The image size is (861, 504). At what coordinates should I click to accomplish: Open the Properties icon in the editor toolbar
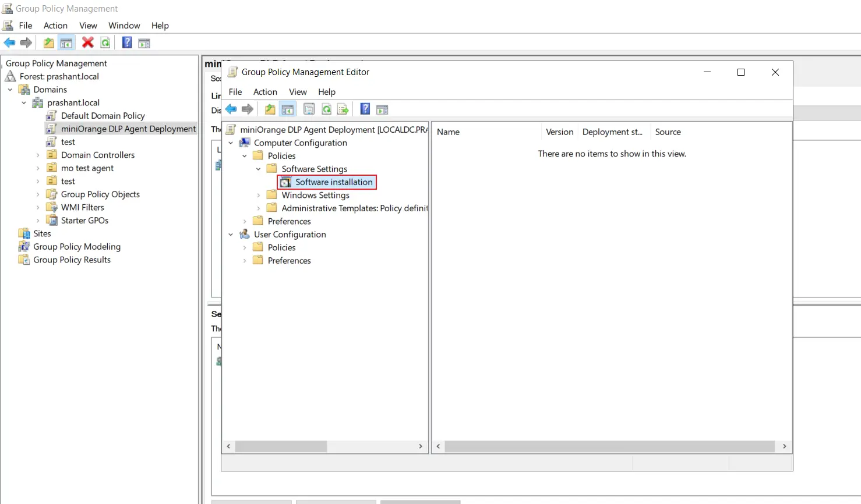click(309, 109)
